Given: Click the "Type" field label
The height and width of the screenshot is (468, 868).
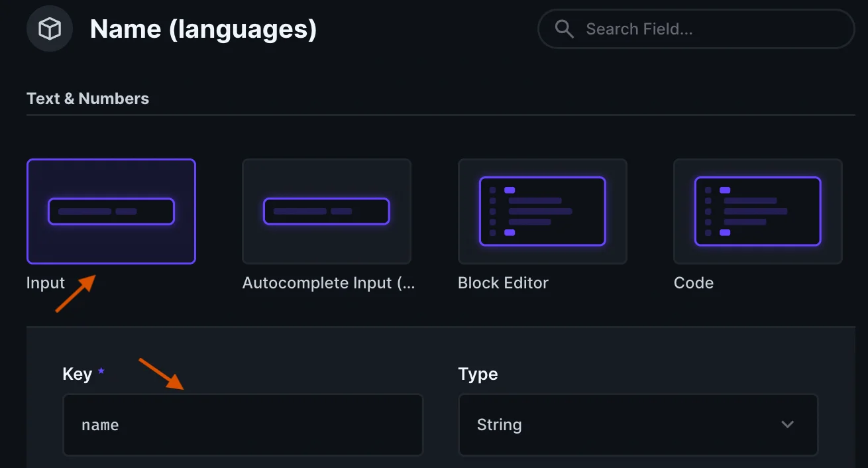Looking at the screenshot, I should tap(478, 374).
